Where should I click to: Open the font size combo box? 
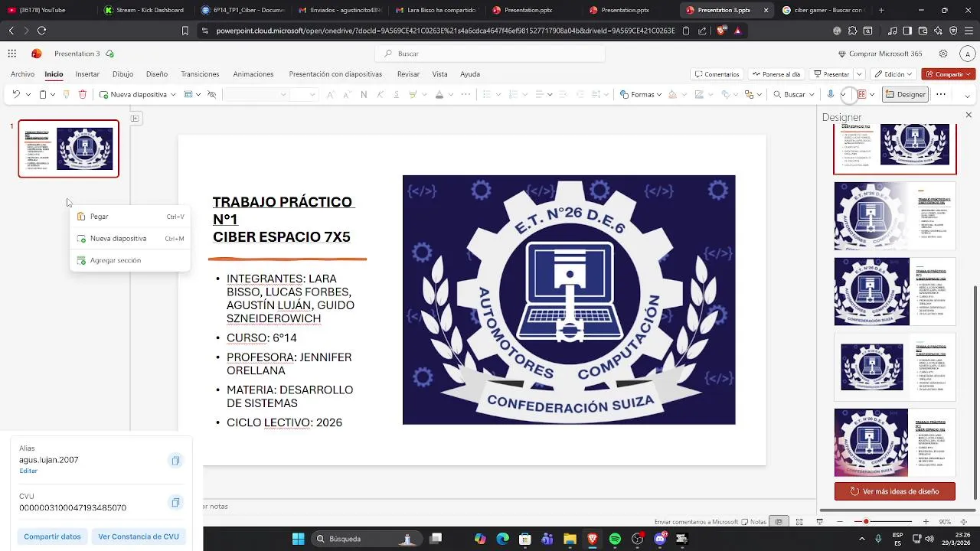click(303, 94)
